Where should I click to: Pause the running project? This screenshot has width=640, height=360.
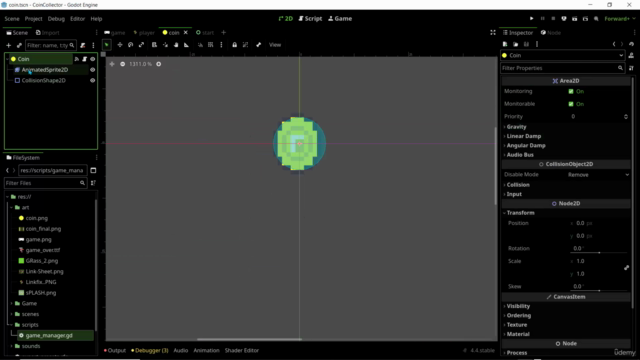(542, 18)
